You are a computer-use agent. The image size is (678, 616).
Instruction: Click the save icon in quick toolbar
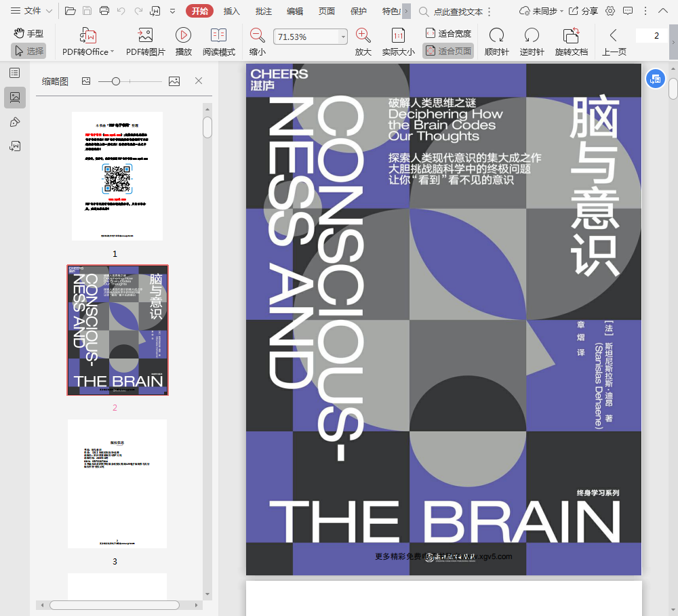tap(87, 11)
